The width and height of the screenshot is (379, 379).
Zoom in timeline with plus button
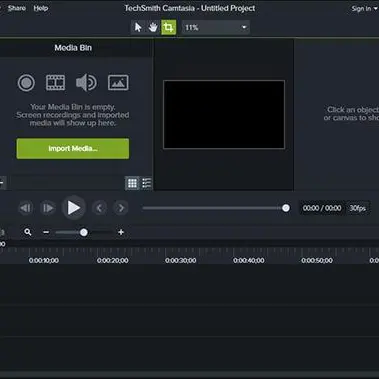[x=121, y=232]
